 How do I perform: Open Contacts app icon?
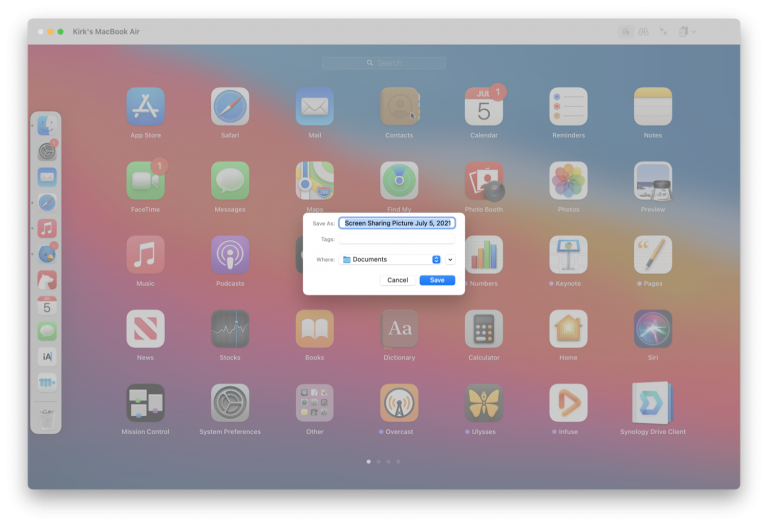tap(399, 107)
